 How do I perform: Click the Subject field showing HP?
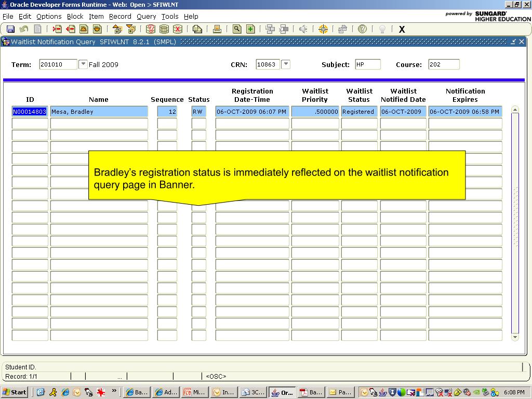click(368, 64)
